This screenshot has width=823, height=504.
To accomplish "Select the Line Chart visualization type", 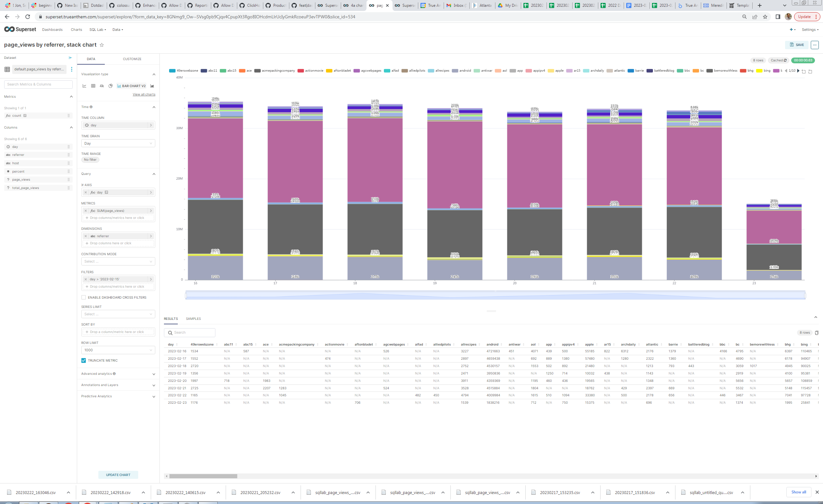I will (85, 86).
